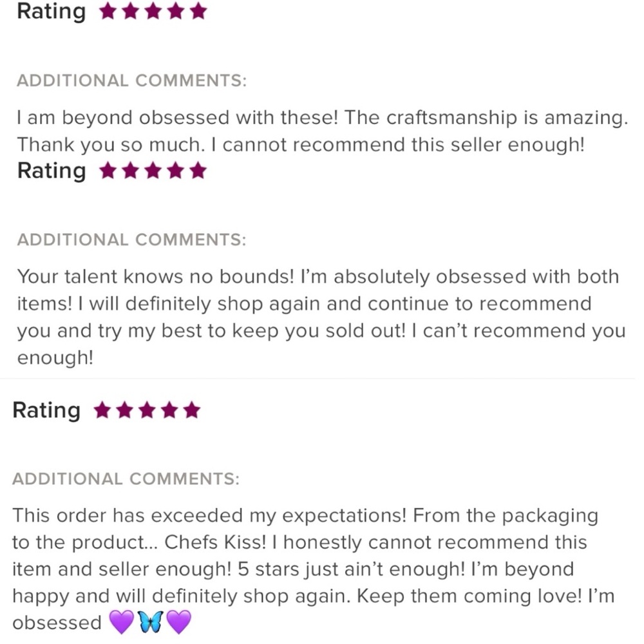
Task: Click the second star of the third review rating
Action: (124, 410)
